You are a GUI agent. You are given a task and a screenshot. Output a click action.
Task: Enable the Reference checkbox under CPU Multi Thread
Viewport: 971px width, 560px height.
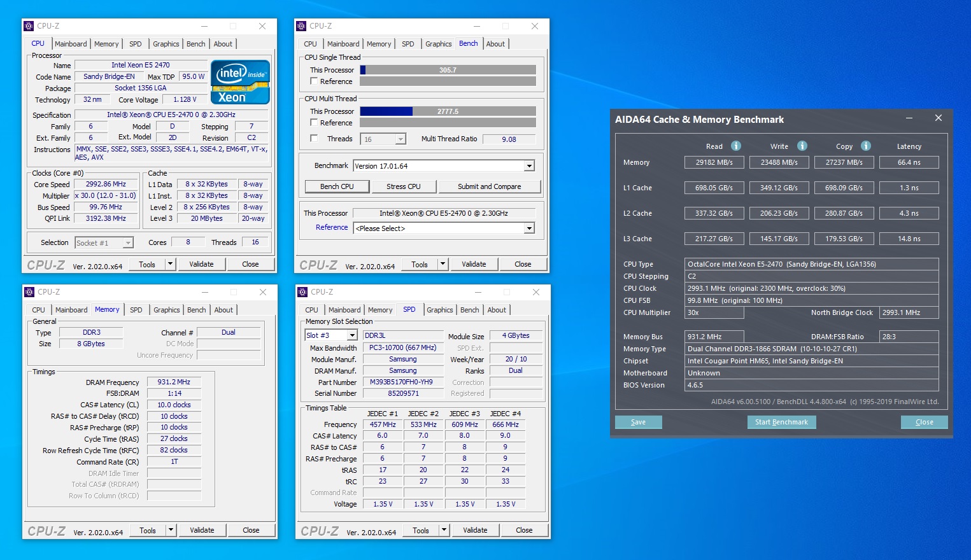point(314,123)
